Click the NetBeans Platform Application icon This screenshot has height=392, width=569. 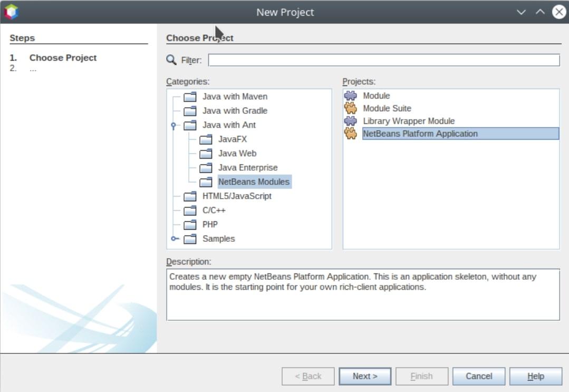tap(351, 133)
